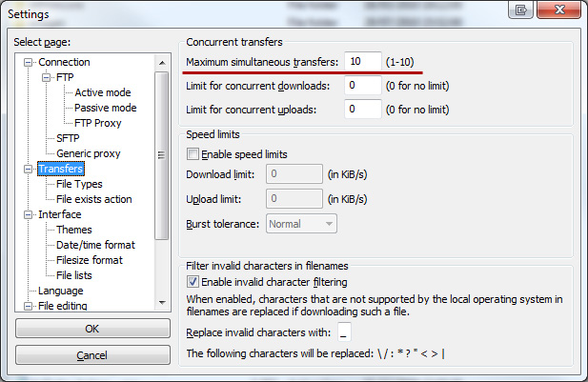The image size is (588, 382).
Task: Click the OK button
Action: 92,329
